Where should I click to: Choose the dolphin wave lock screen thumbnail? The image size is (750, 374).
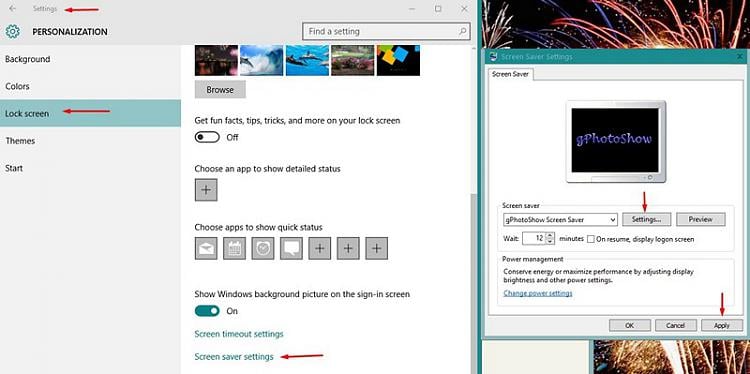(x=262, y=60)
